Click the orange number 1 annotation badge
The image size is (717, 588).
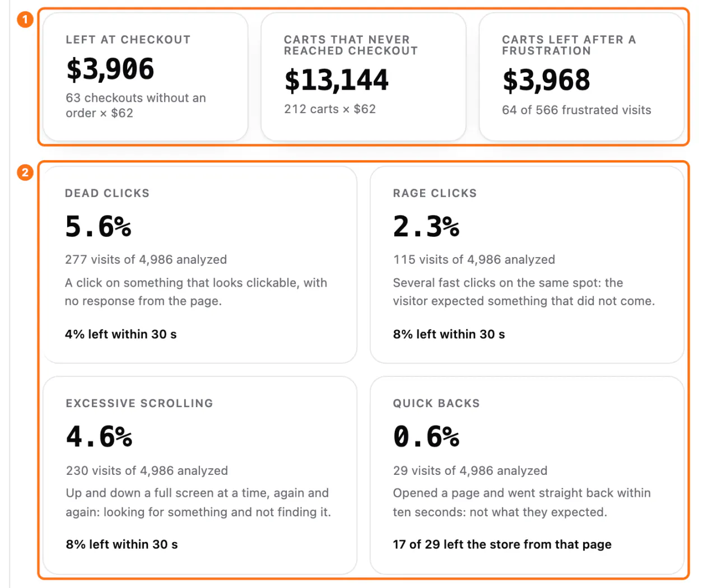pos(25,20)
